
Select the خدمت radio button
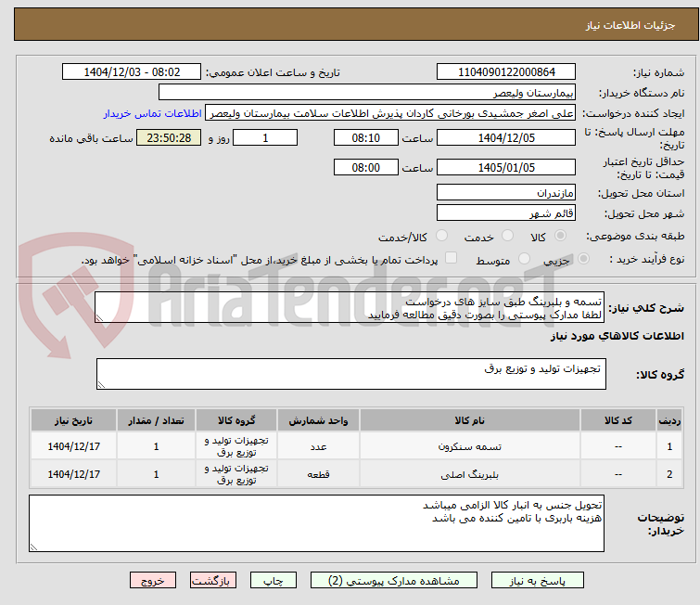[x=507, y=236]
